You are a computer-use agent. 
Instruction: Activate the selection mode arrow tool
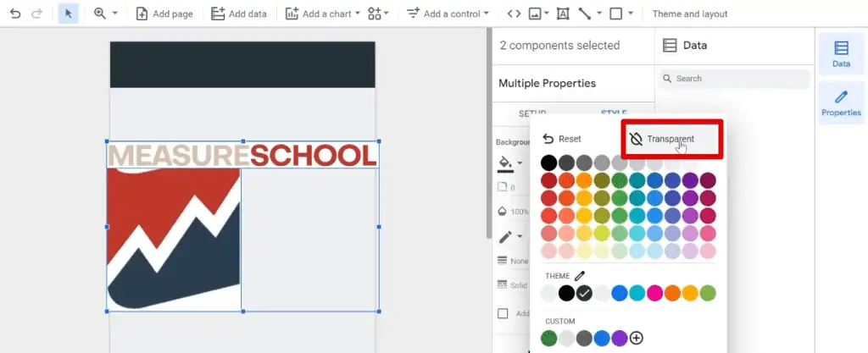pos(68,14)
